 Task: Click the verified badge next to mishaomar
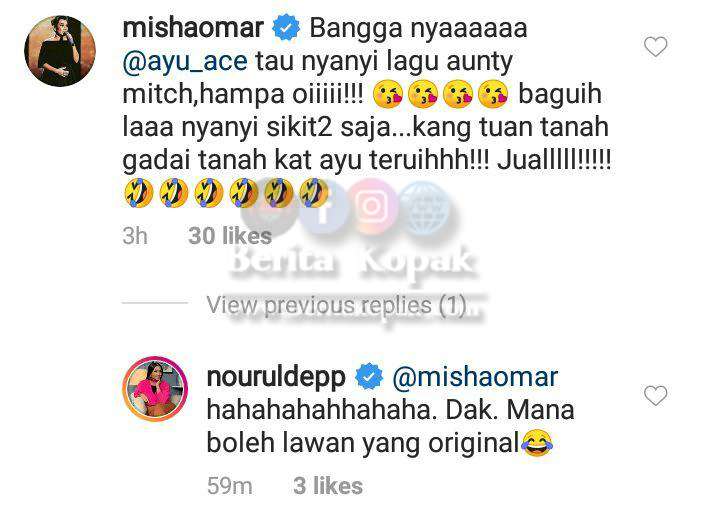pyautogui.click(x=286, y=28)
